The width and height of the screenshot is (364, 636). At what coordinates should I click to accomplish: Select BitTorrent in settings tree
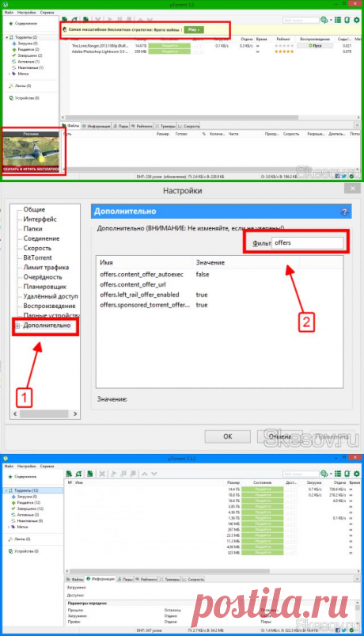coord(37,257)
